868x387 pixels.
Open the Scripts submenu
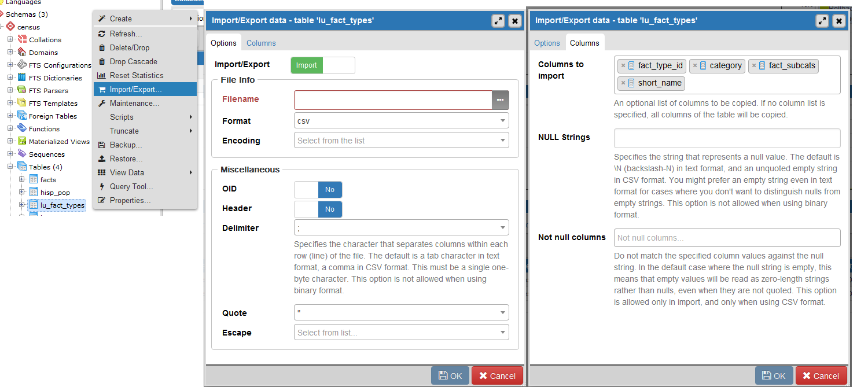tap(145, 117)
